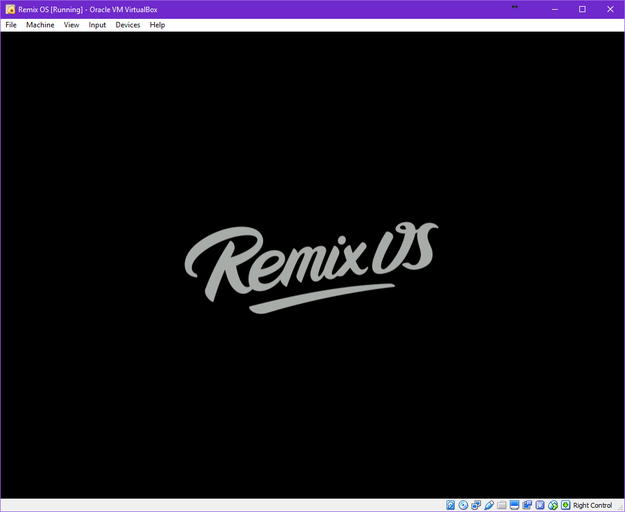The image size is (625, 512).
Task: Open the View menu
Action: (x=71, y=25)
